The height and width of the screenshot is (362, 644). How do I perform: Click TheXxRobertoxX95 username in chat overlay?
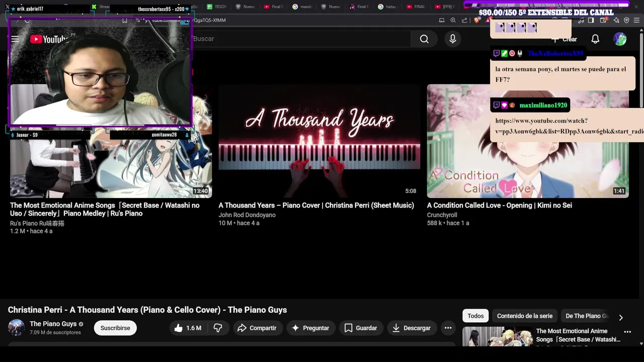coord(555,53)
